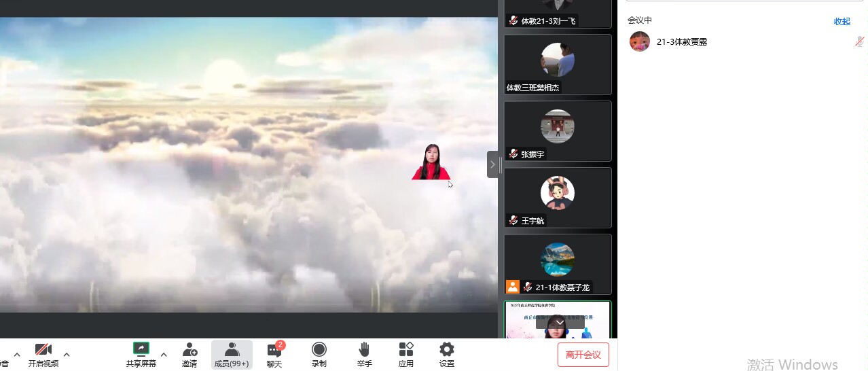The width and height of the screenshot is (868, 371).
Task: Turn on the camera with 开启视频
Action: click(x=43, y=355)
